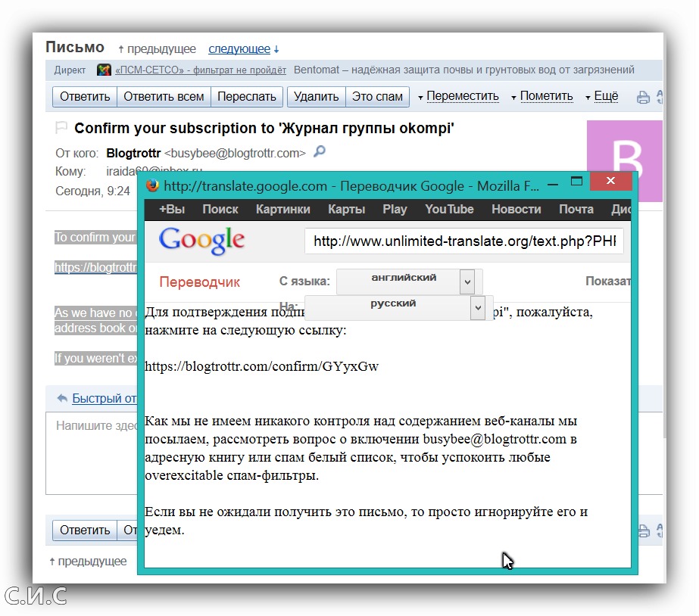Click the ПСМ-СЕТСО ad icon
The height and width of the screenshot is (616, 699).
pyautogui.click(x=104, y=70)
